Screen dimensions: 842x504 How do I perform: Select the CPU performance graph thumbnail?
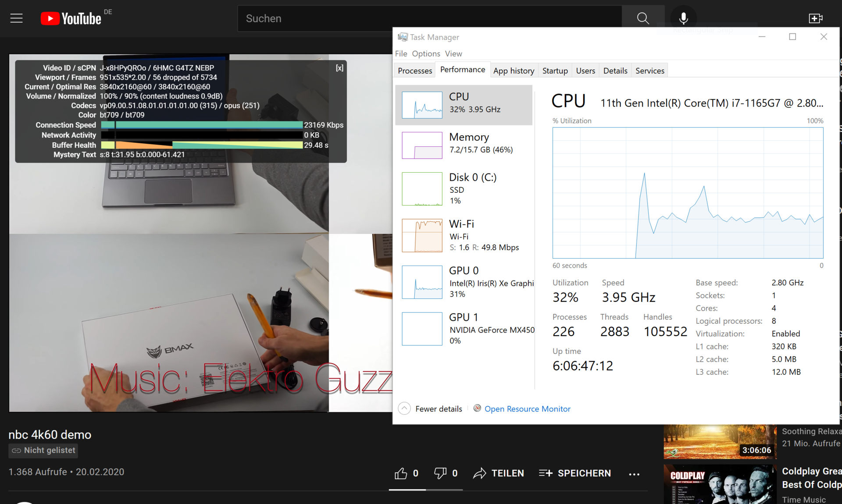(422, 105)
